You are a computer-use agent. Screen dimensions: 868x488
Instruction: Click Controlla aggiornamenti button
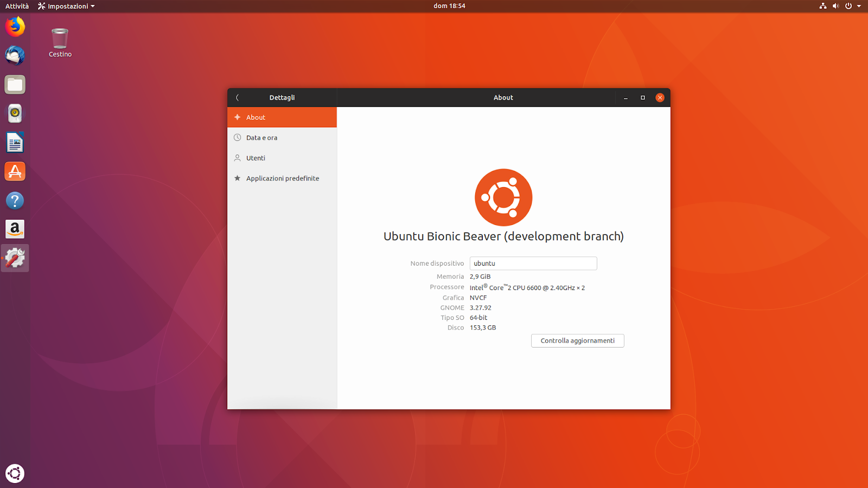tap(578, 341)
